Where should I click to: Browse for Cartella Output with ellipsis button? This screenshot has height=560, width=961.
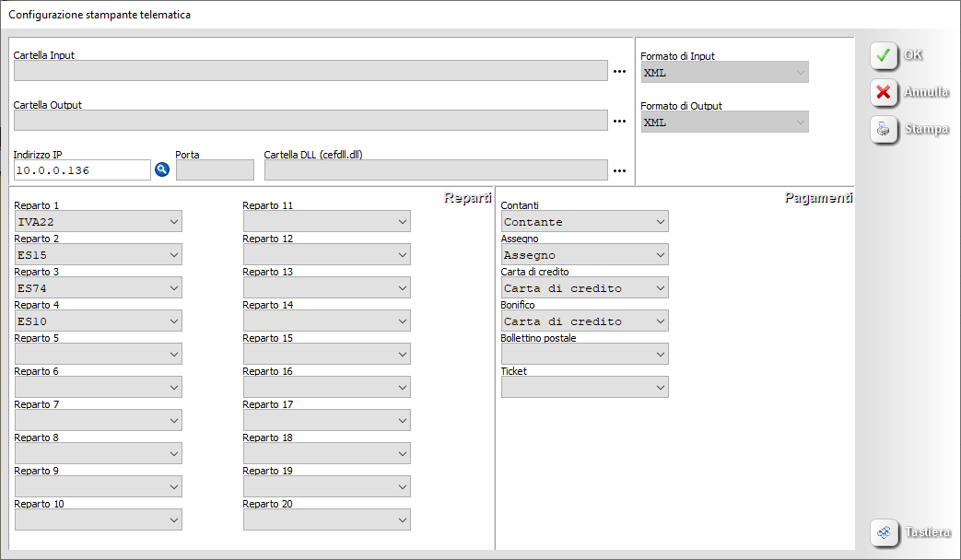pos(619,121)
